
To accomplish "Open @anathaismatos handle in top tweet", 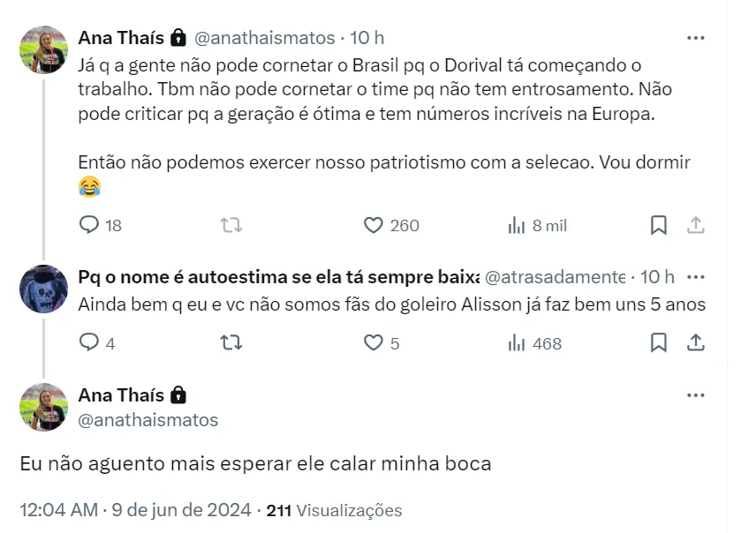I will click(x=264, y=38).
